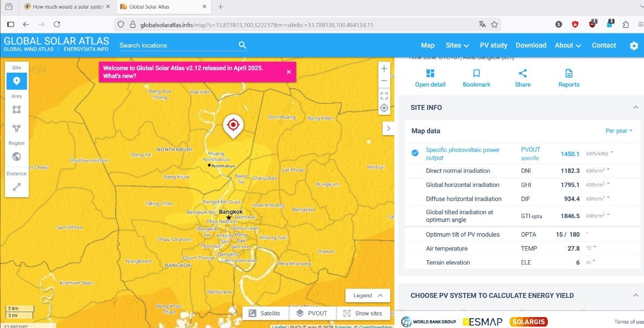This screenshot has width=644, height=328.
Task: Center map on my location
Action: [x=384, y=108]
